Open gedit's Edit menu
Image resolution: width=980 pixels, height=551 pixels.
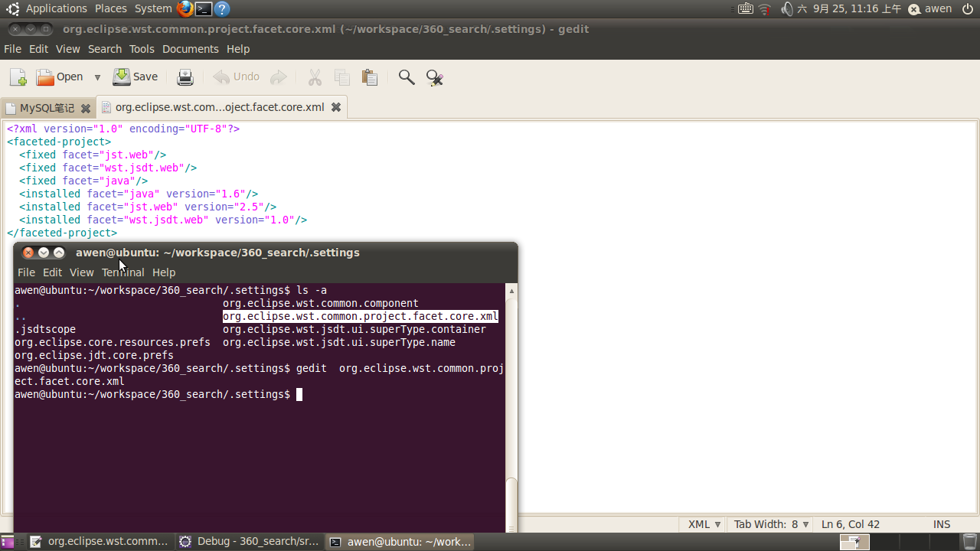[x=38, y=49]
